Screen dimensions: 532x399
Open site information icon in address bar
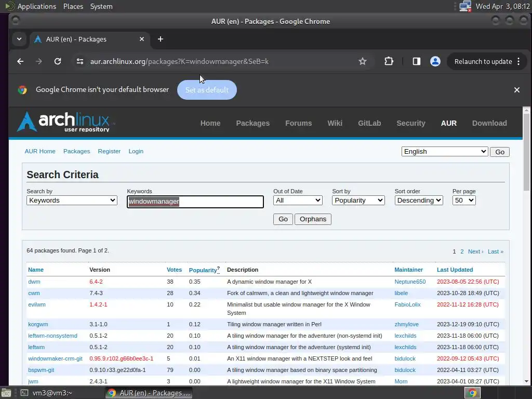[x=80, y=61]
